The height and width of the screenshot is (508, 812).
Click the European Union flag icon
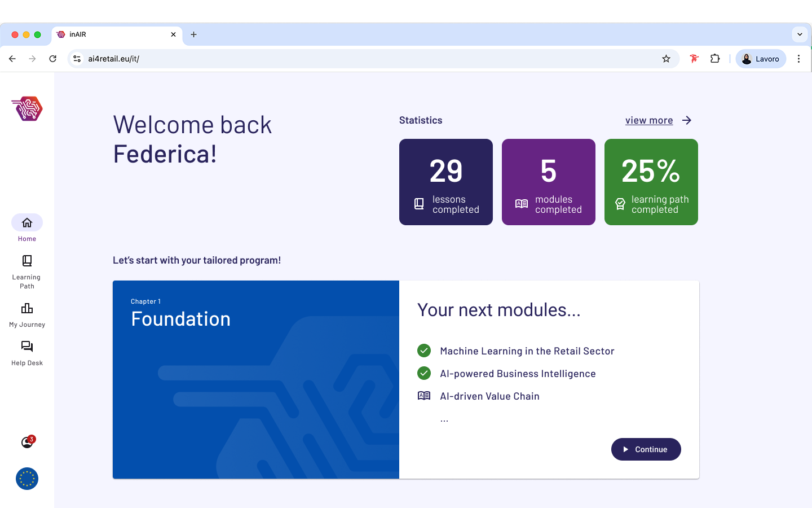point(27,479)
